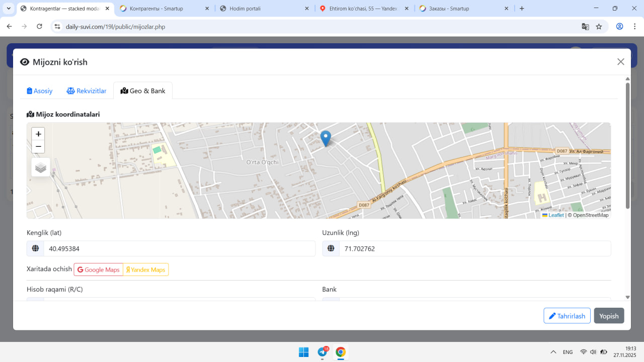Switch to the Asosiy tab
The width and height of the screenshot is (644, 362).
coord(40,91)
